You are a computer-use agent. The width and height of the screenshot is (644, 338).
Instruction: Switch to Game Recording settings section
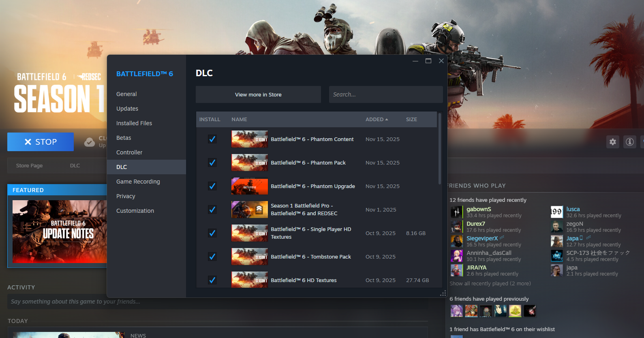pyautogui.click(x=138, y=182)
